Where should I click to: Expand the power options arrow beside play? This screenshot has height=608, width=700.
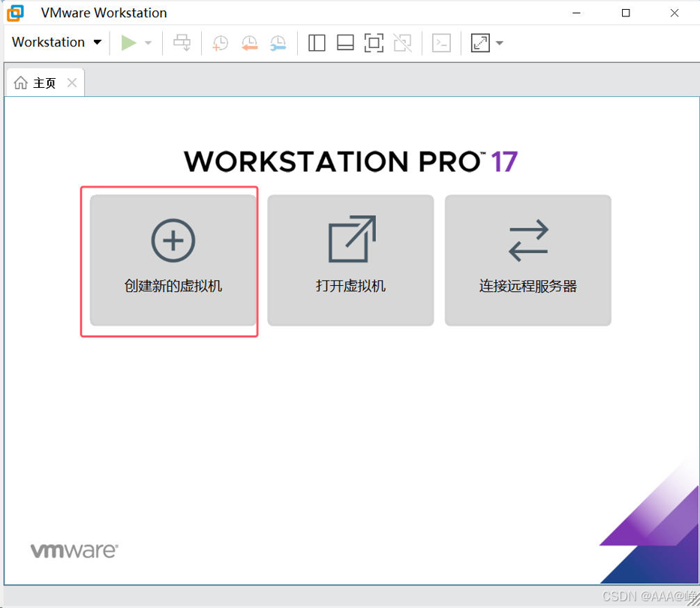point(149,43)
